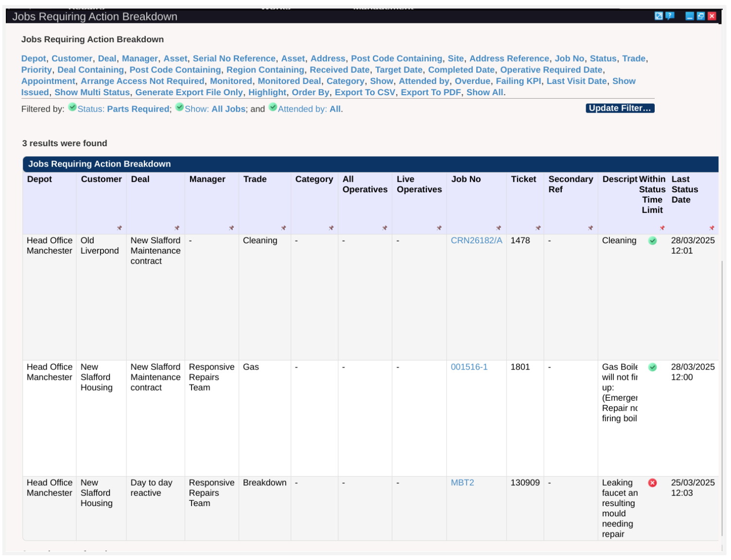Add the Received Date filter
Screen dimensions: 731x560
pos(340,70)
